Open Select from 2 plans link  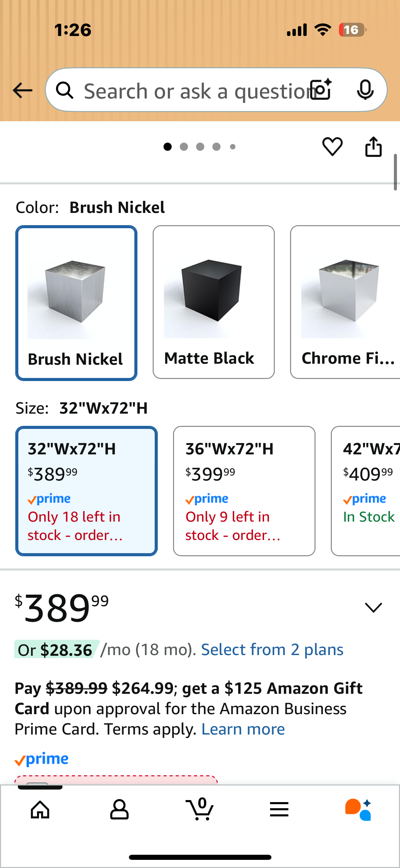tap(272, 650)
